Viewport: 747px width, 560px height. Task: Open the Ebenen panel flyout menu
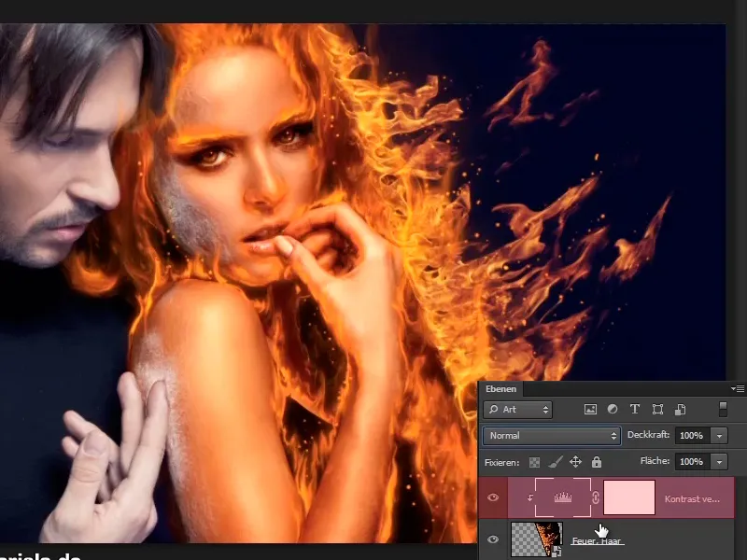click(738, 389)
